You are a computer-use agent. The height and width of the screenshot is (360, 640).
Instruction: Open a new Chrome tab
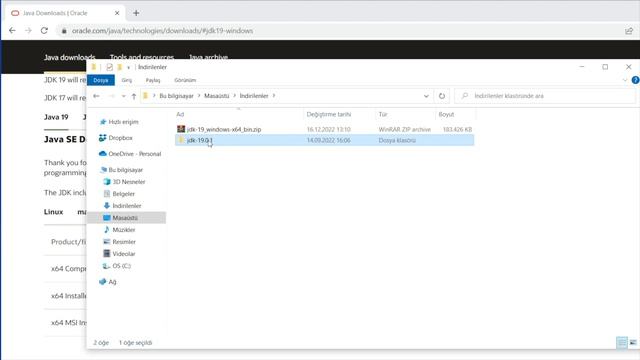coord(136,13)
